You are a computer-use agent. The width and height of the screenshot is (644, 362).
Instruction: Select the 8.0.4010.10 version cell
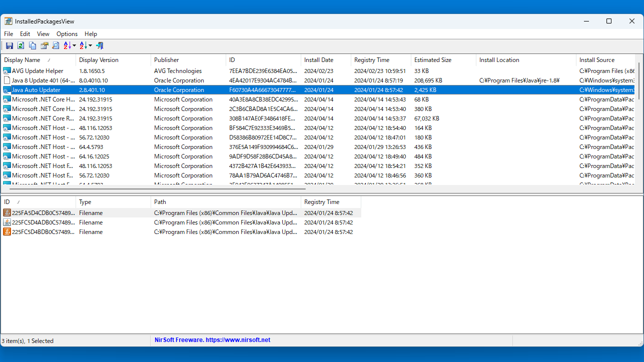pyautogui.click(x=93, y=80)
